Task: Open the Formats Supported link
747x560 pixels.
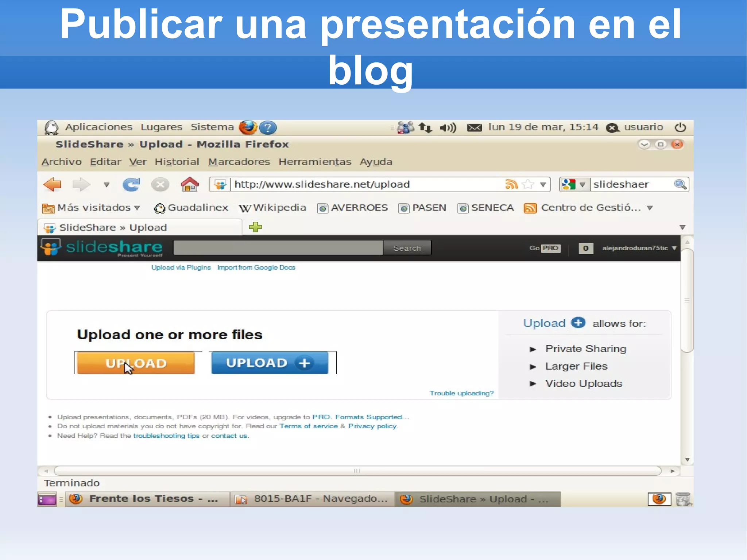Action: (x=372, y=417)
